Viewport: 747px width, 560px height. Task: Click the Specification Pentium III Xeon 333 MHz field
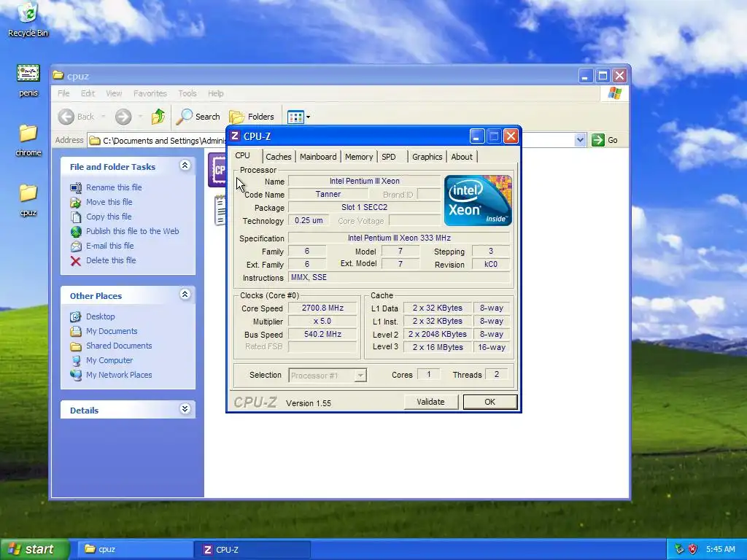399,238
